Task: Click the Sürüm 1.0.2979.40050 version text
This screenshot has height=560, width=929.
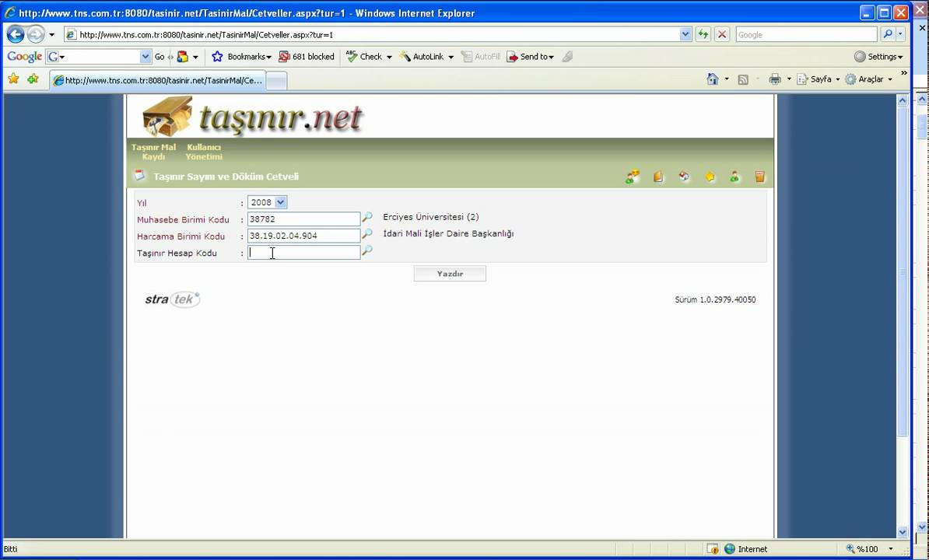Action: pos(715,299)
